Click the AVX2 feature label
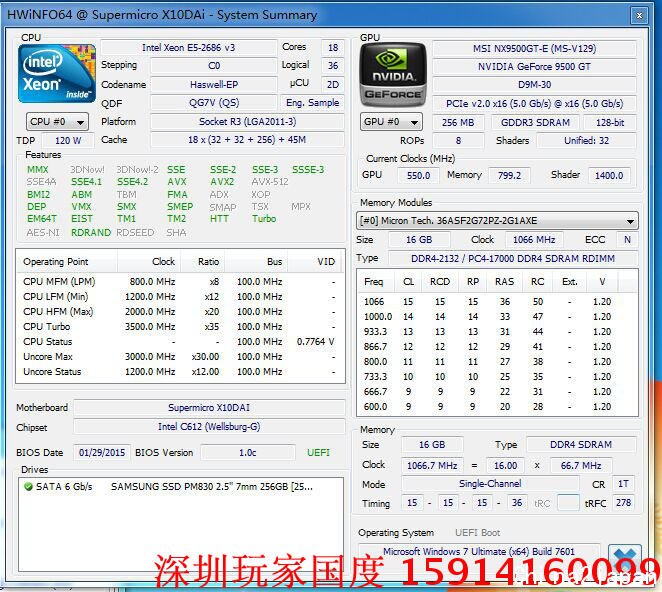This screenshot has height=592, width=662. (222, 182)
